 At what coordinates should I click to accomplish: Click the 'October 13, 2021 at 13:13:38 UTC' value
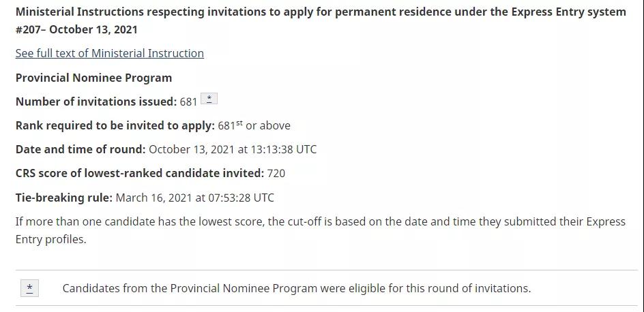click(x=233, y=149)
